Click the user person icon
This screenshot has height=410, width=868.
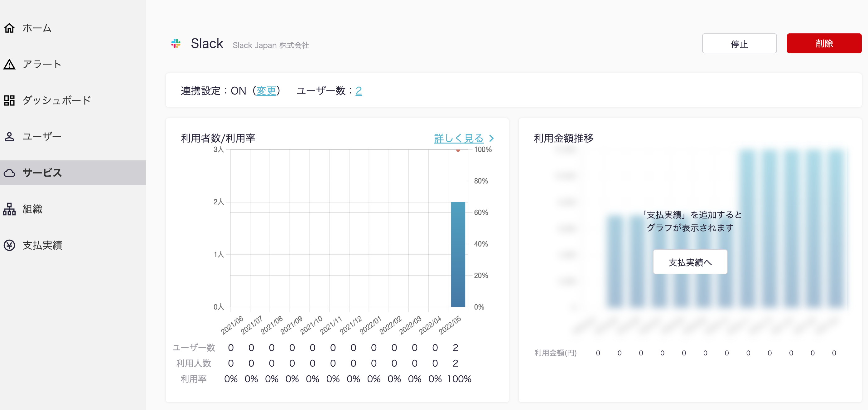(9, 137)
